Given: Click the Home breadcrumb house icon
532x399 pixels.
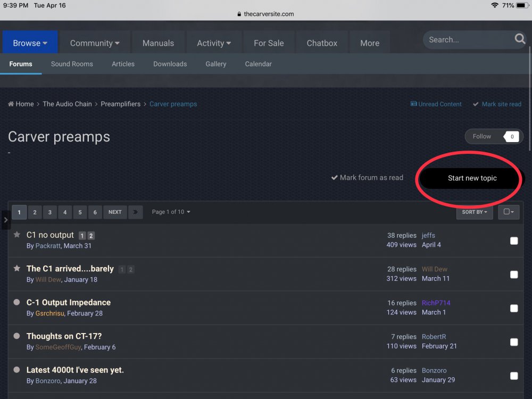Looking at the screenshot, I should coord(11,104).
